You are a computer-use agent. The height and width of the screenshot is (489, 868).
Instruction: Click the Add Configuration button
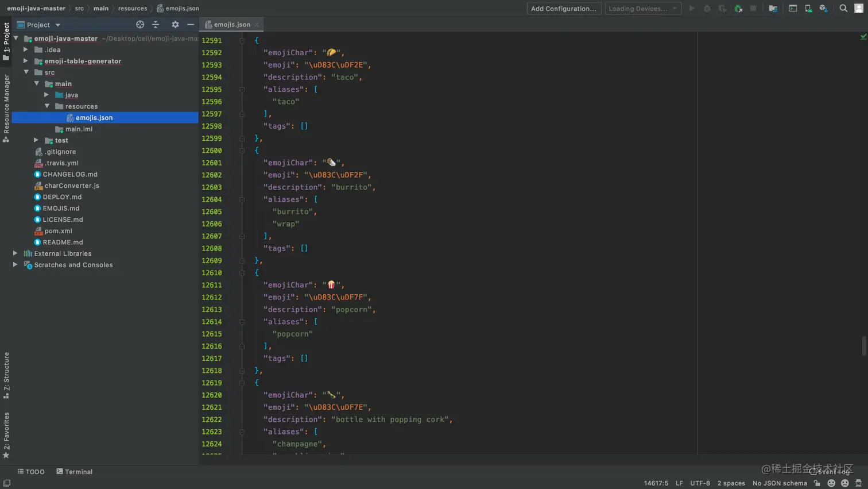563,9
